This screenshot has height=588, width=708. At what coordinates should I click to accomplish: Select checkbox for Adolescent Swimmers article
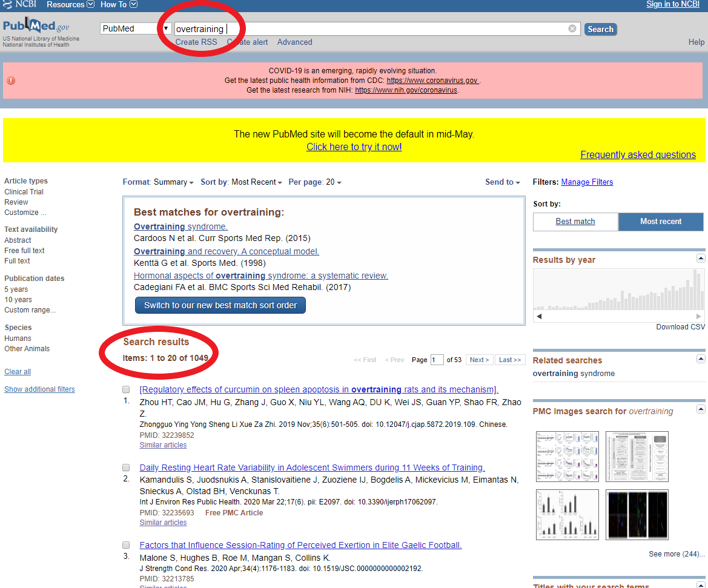pos(126,467)
